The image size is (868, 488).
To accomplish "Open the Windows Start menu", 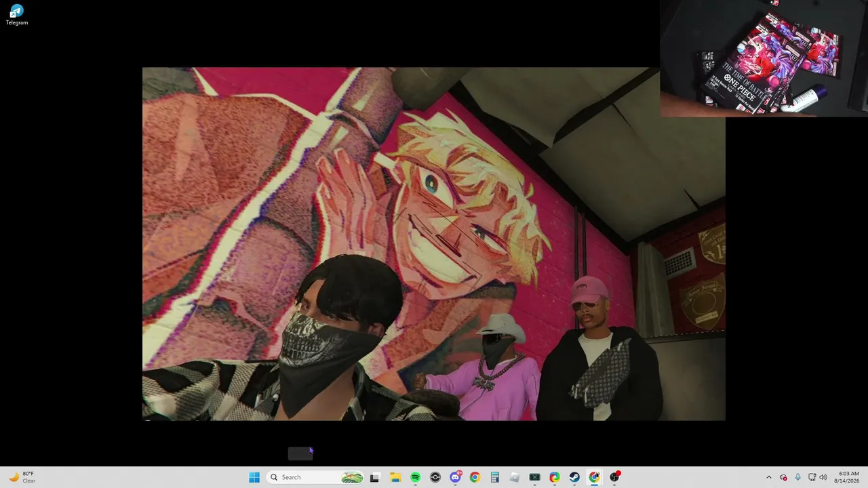I will coord(254,477).
